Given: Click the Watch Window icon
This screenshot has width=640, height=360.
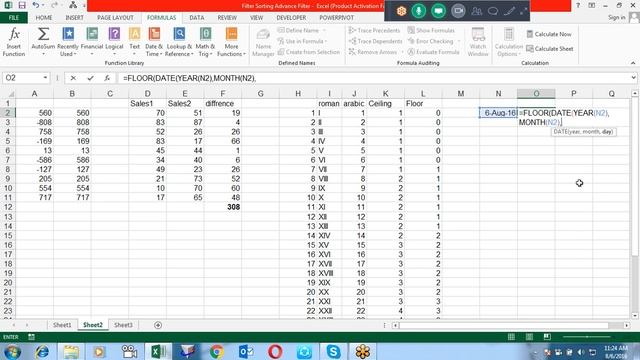Looking at the screenshot, I should (x=478, y=34).
